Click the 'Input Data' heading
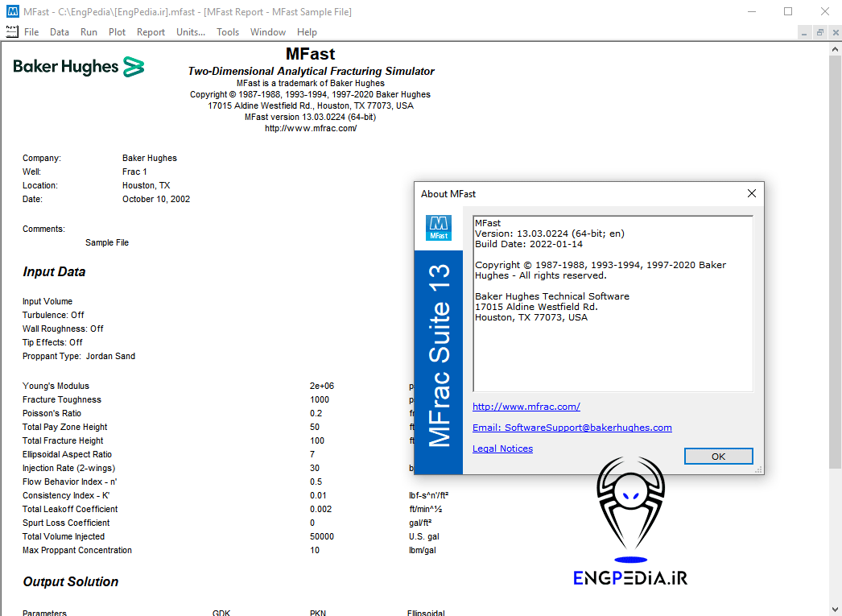This screenshot has height=616, width=842. (x=54, y=271)
